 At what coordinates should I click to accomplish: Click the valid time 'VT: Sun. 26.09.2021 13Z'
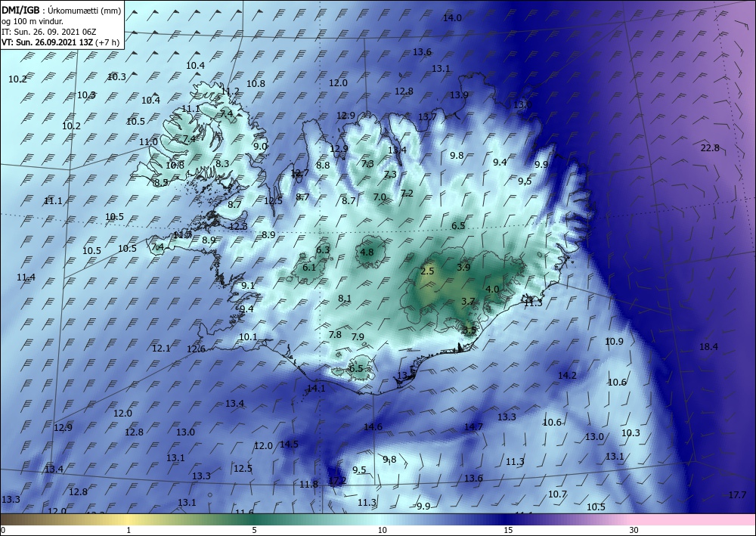[48, 42]
